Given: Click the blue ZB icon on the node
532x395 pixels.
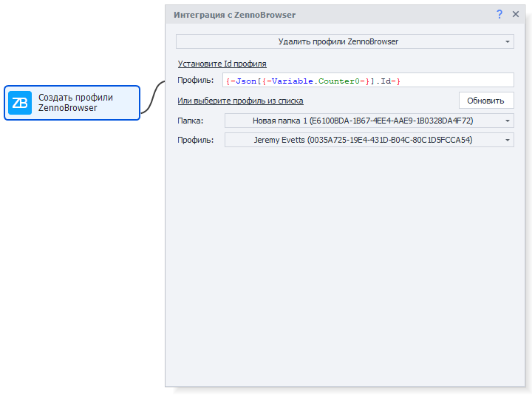Looking at the screenshot, I should (x=20, y=103).
